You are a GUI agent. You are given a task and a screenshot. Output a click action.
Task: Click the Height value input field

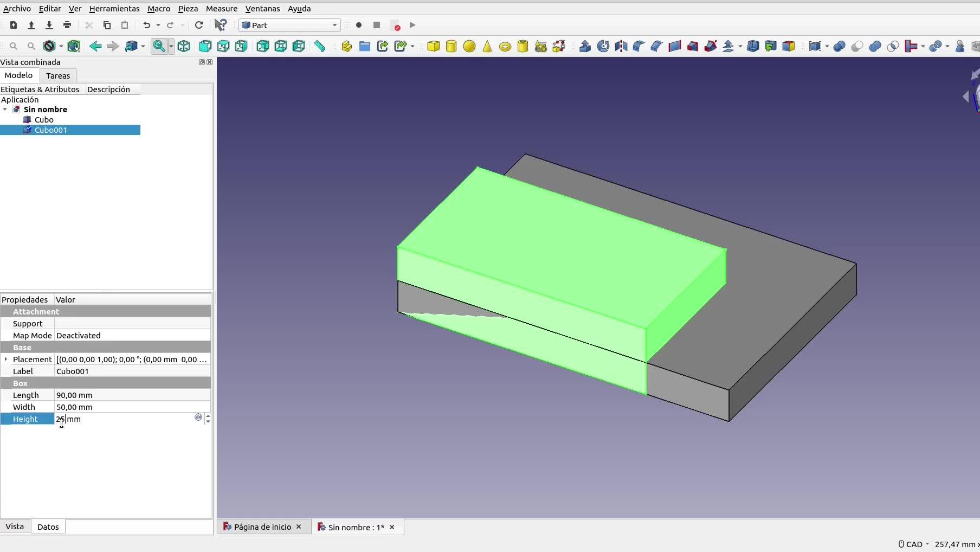[124, 419]
